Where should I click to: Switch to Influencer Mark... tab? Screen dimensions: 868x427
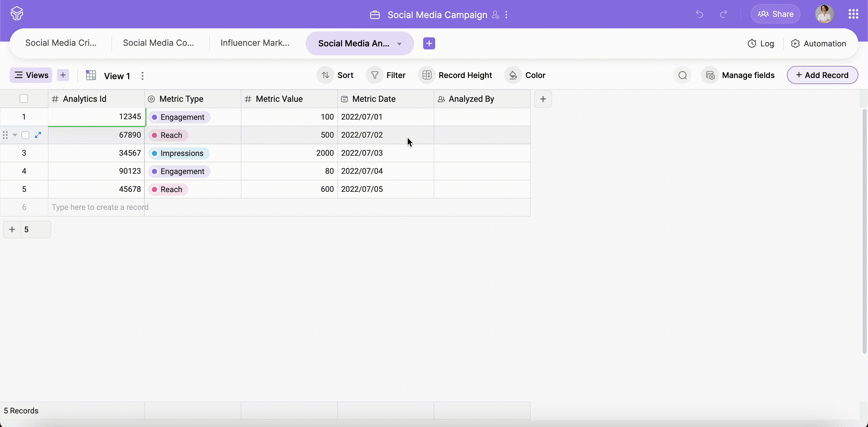pyautogui.click(x=255, y=43)
